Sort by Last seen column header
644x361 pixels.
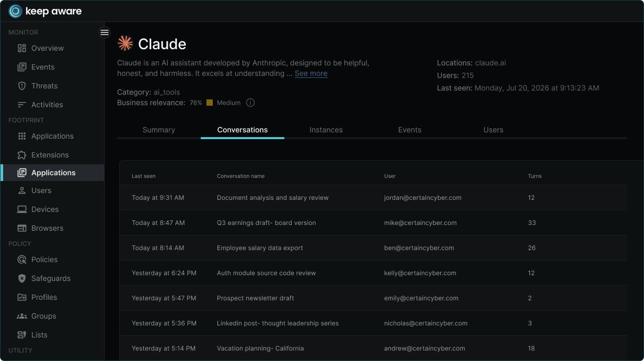[x=144, y=176]
